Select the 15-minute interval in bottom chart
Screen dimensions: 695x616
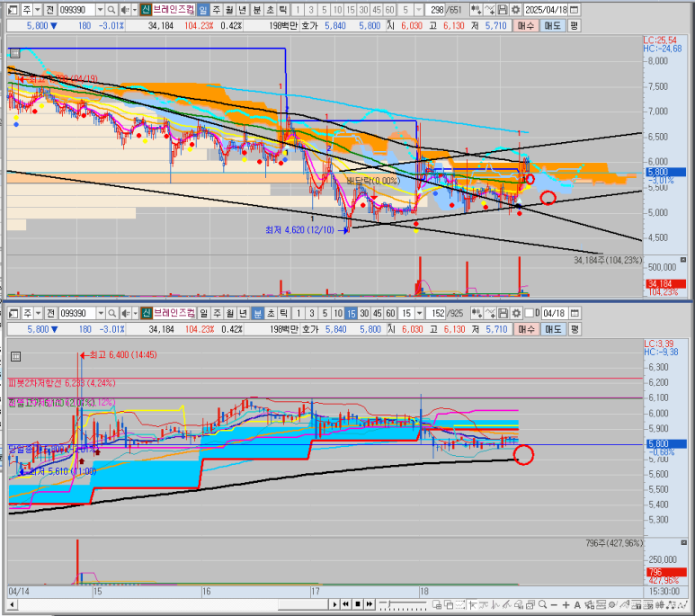pos(351,313)
